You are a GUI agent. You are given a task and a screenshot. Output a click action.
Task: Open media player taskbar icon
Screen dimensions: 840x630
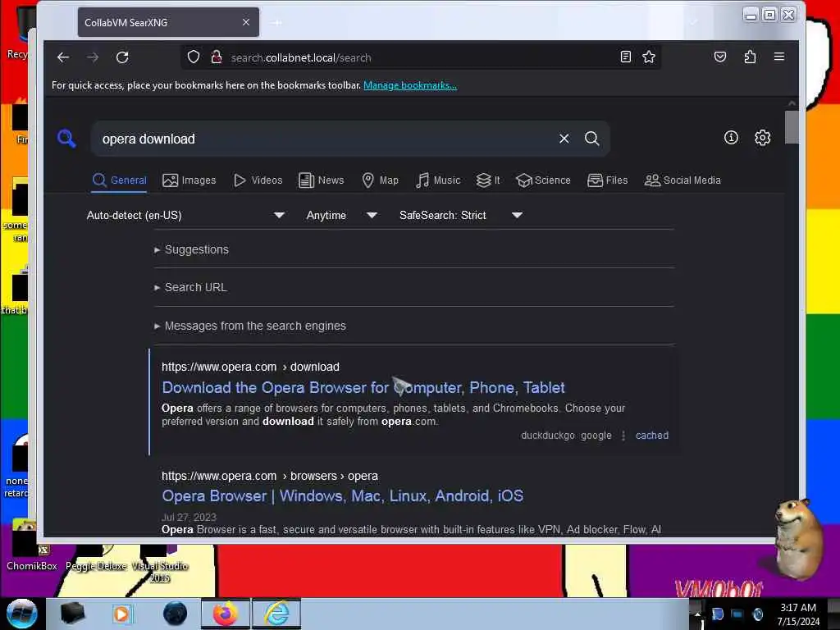click(121, 614)
